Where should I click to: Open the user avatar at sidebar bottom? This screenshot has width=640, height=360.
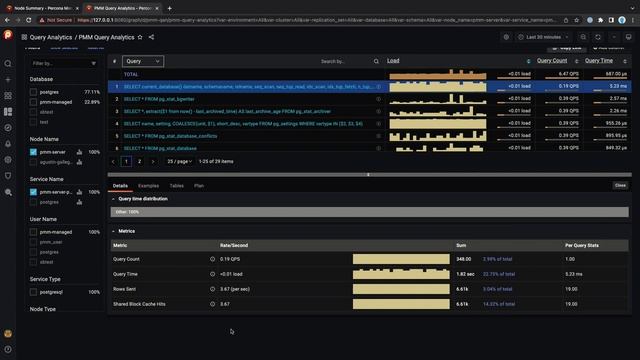8,333
